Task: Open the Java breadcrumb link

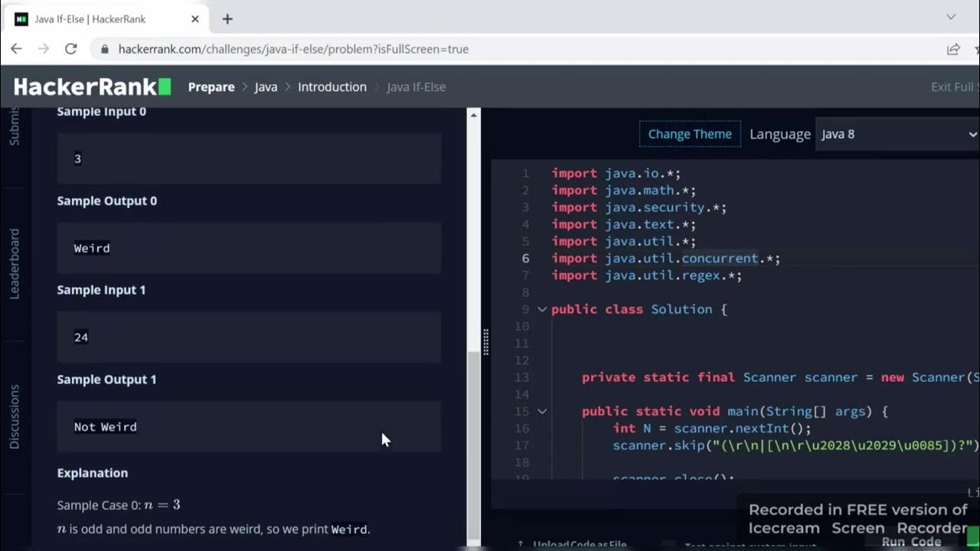Action: [266, 87]
